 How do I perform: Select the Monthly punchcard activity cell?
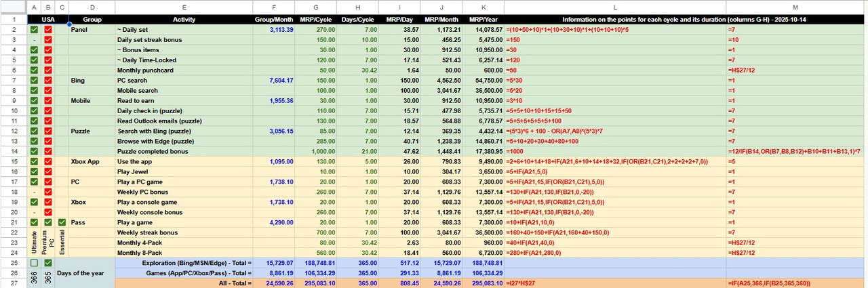click(x=184, y=70)
